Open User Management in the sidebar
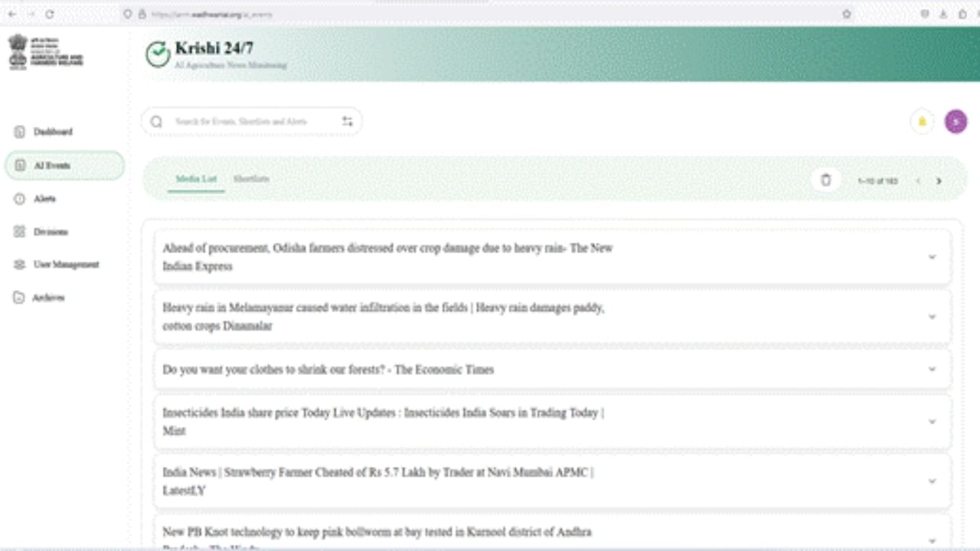The height and width of the screenshot is (551, 980). (57, 265)
